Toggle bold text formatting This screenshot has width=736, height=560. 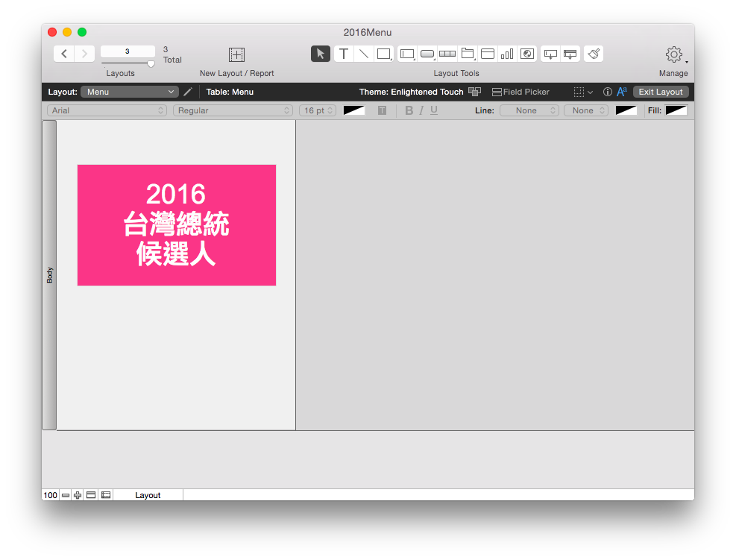pos(409,110)
